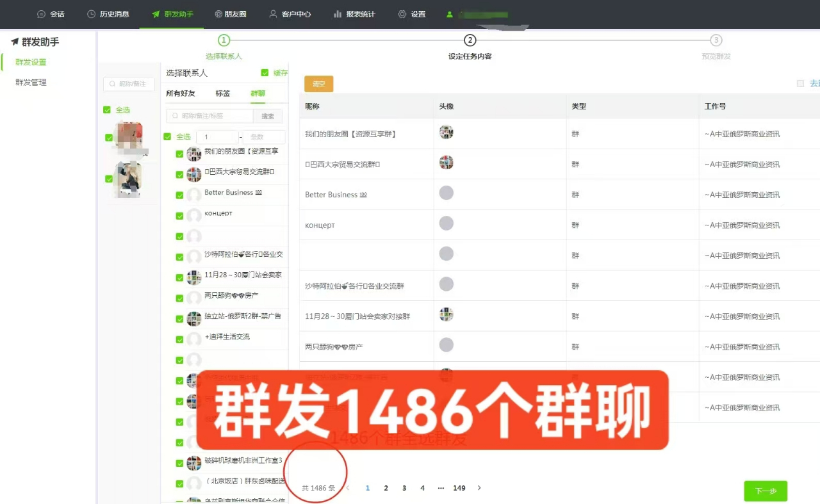Uncheck Better Business in contact list

(179, 195)
